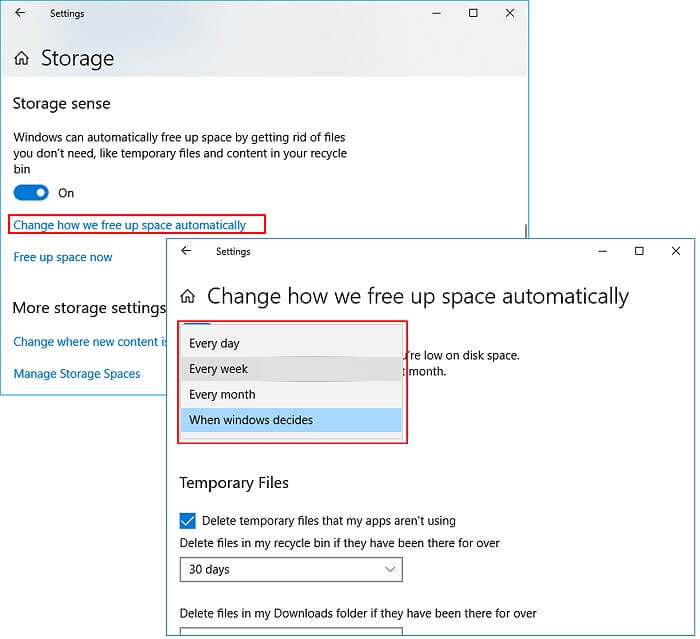Pick 'Every month' in the frequency list
Image resolution: width=700 pixels, height=639 pixels.
pyautogui.click(x=222, y=395)
